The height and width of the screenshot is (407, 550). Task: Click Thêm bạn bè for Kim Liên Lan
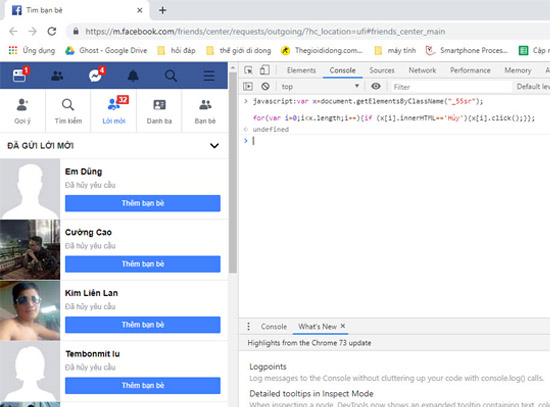(143, 325)
